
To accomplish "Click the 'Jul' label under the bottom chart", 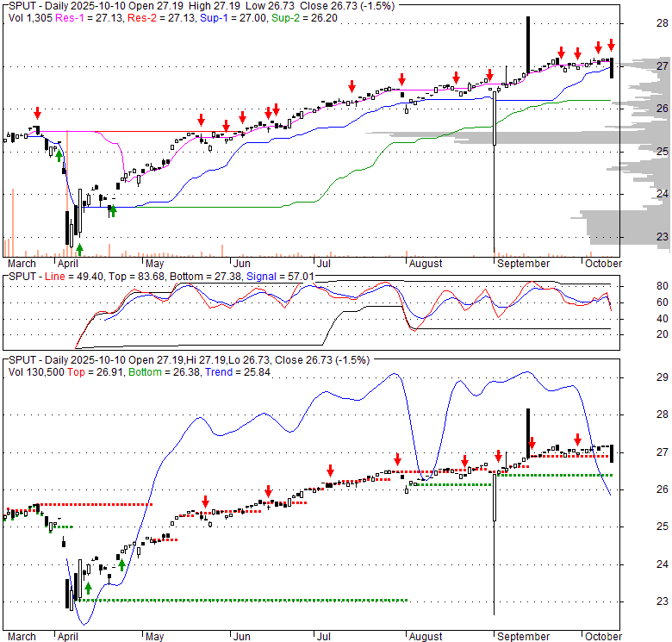I will 324,637.
